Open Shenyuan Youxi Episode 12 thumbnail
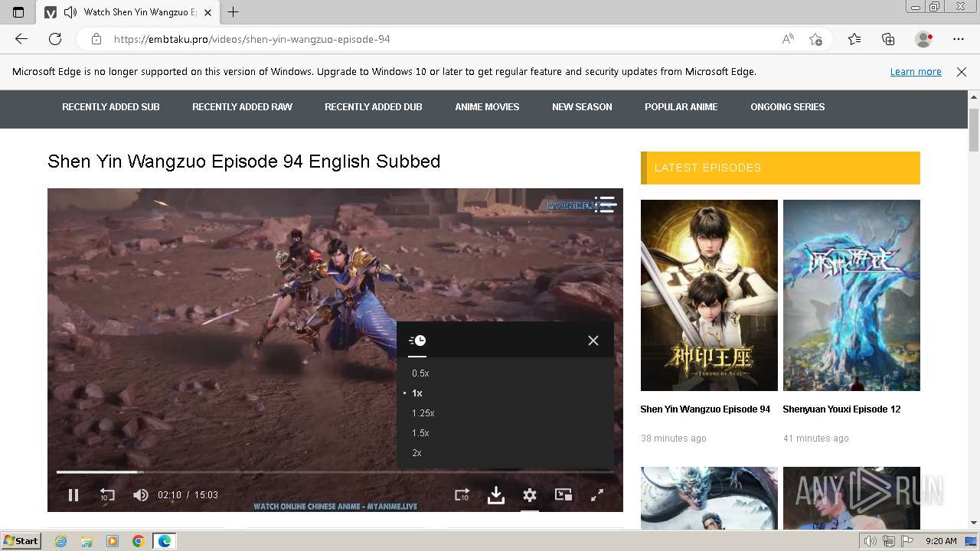 pos(851,295)
